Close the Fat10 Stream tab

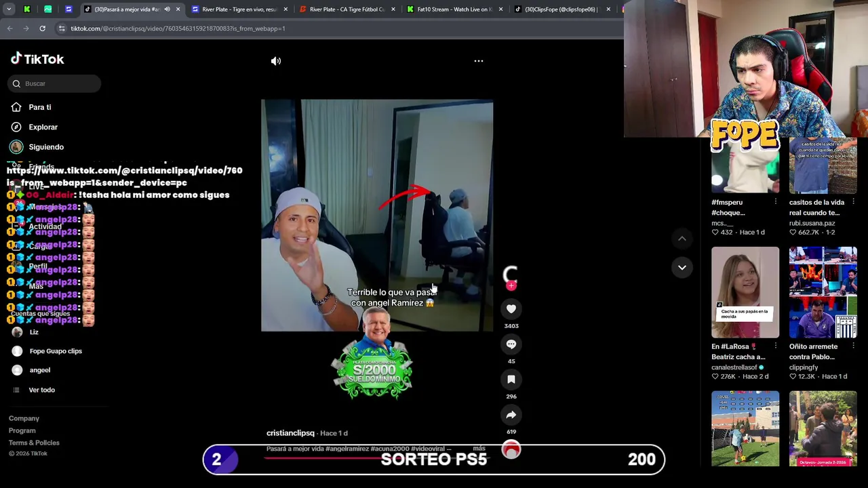pos(500,9)
